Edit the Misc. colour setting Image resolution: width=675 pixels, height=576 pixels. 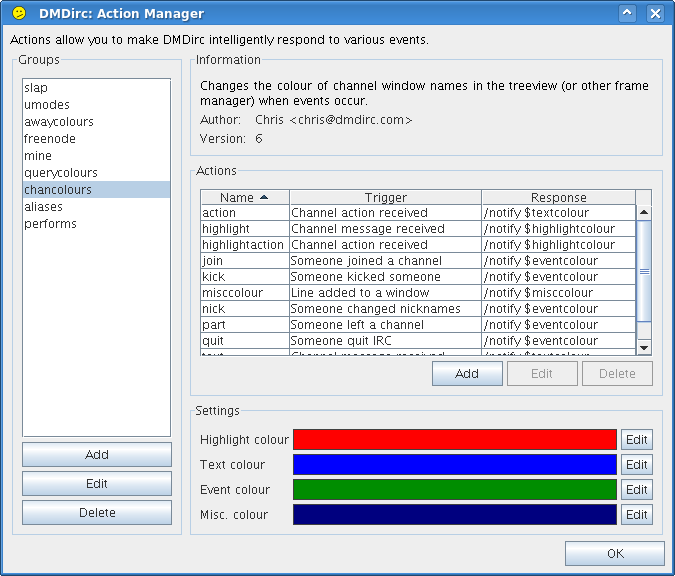pyautogui.click(x=637, y=514)
